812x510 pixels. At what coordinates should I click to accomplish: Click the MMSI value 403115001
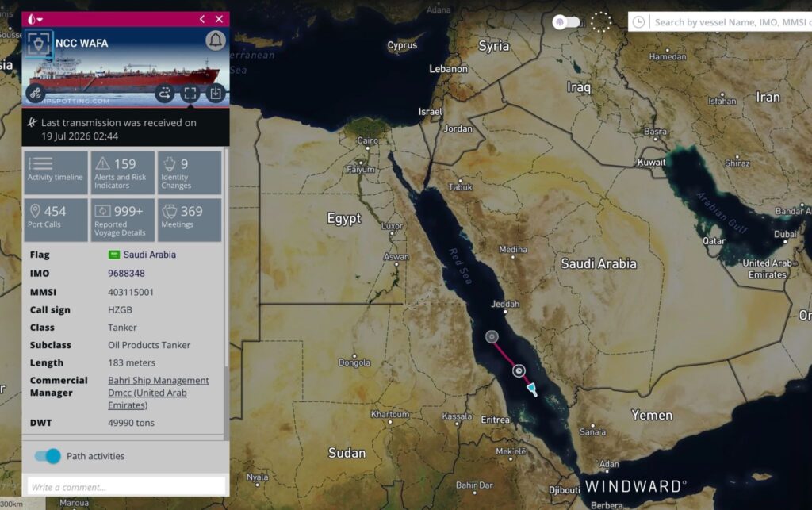[131, 292]
